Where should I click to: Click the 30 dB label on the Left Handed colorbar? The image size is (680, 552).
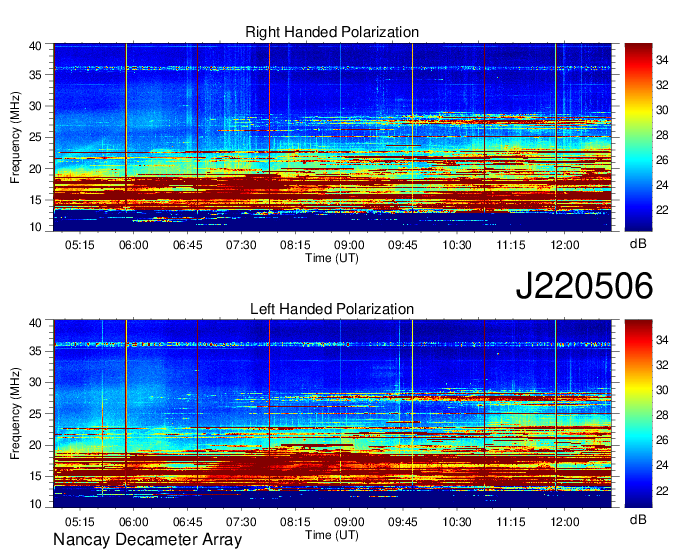pyautogui.click(x=662, y=390)
